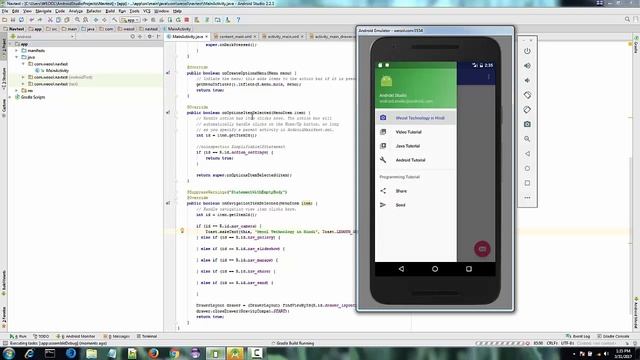640x360 pixels.
Task: Click the emulator rotate right icon
Action: [527, 110]
